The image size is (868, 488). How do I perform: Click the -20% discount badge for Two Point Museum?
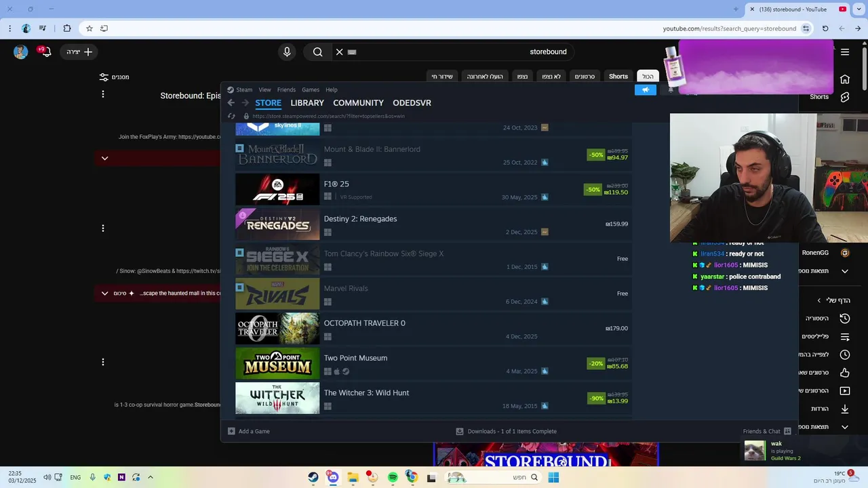(x=596, y=363)
